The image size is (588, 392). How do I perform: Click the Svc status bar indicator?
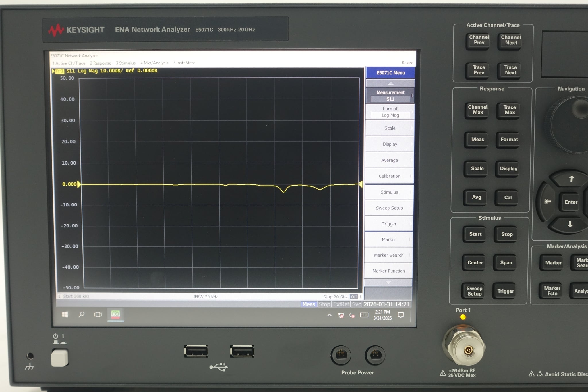[x=356, y=304]
